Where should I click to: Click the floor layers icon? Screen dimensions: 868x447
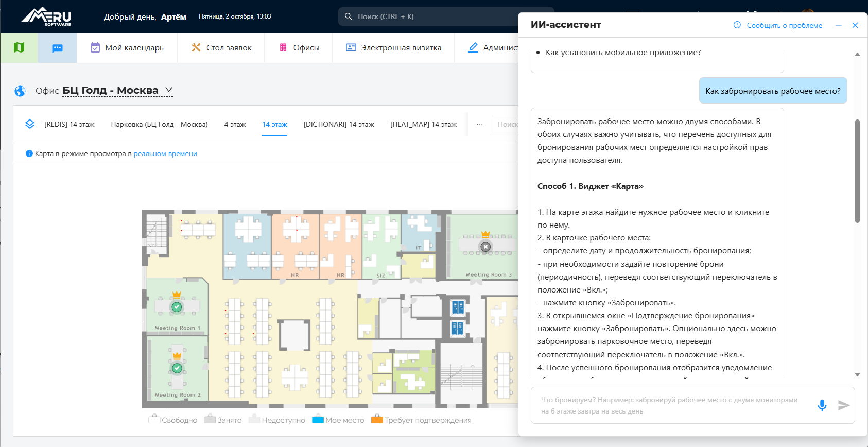(30, 124)
